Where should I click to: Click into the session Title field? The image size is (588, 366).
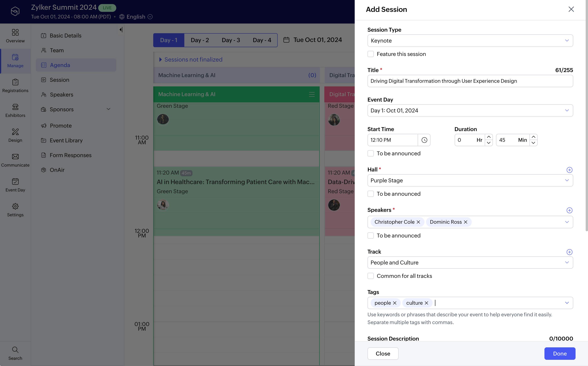470,81
